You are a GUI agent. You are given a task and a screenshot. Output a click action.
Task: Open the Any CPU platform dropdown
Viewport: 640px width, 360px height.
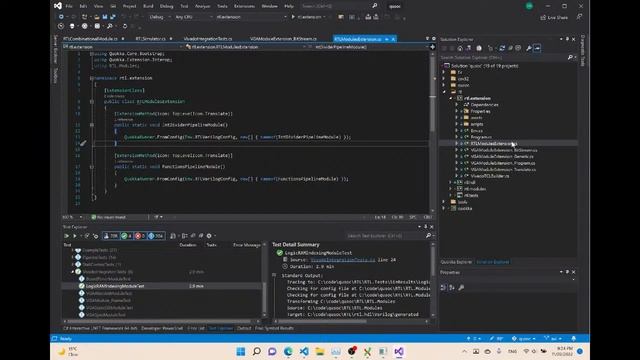pos(194,17)
